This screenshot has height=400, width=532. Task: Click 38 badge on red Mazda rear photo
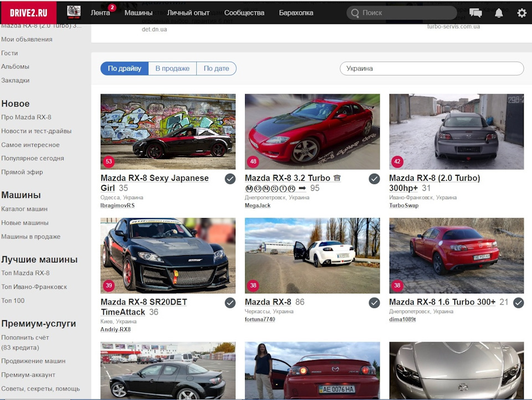[397, 285]
